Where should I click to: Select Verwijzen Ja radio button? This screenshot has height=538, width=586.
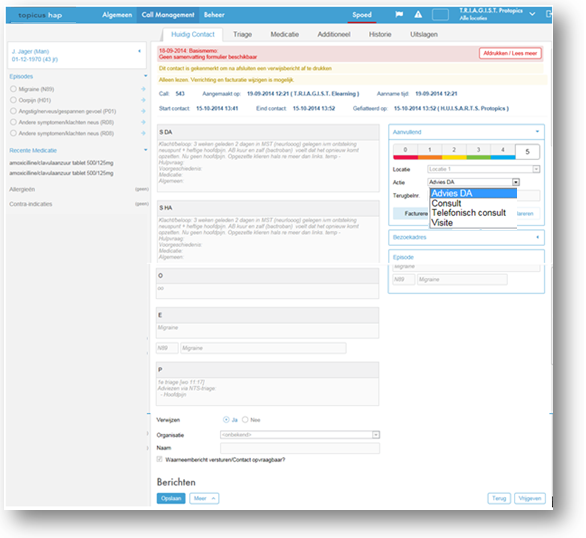click(x=226, y=420)
